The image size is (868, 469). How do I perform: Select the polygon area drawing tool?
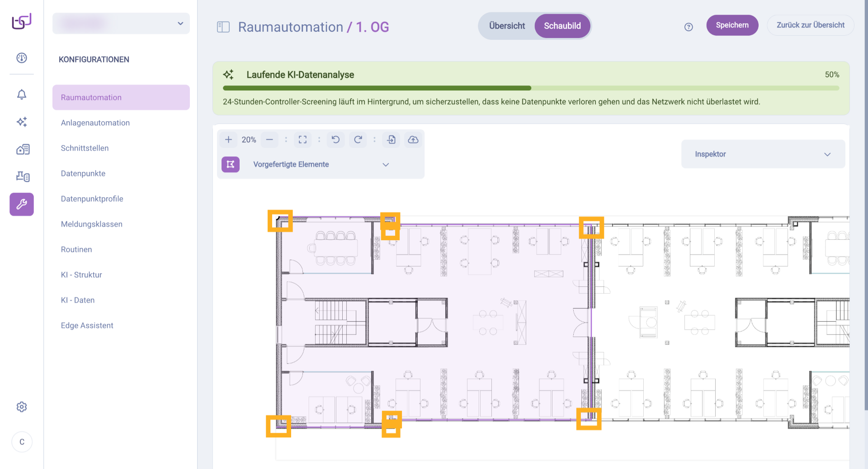(x=231, y=165)
